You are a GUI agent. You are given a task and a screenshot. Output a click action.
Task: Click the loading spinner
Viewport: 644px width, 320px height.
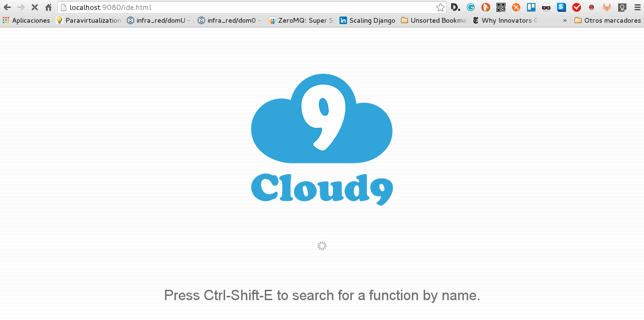[x=322, y=246]
